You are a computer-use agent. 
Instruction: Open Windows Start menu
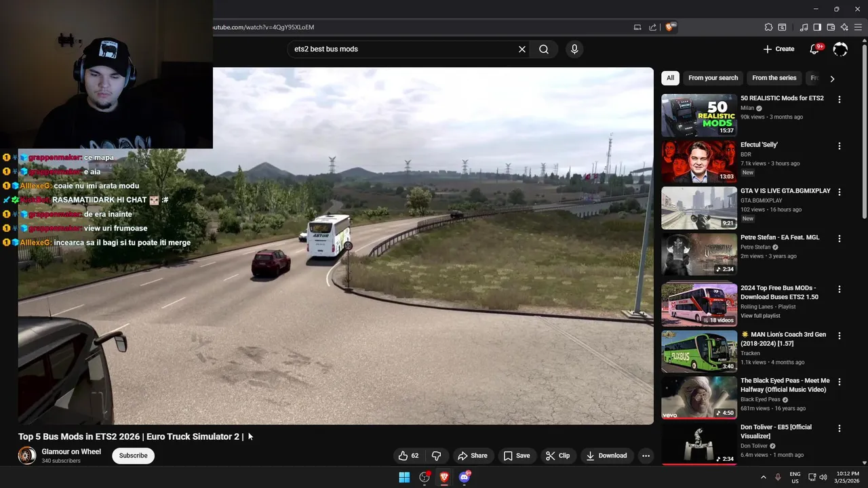(404, 477)
